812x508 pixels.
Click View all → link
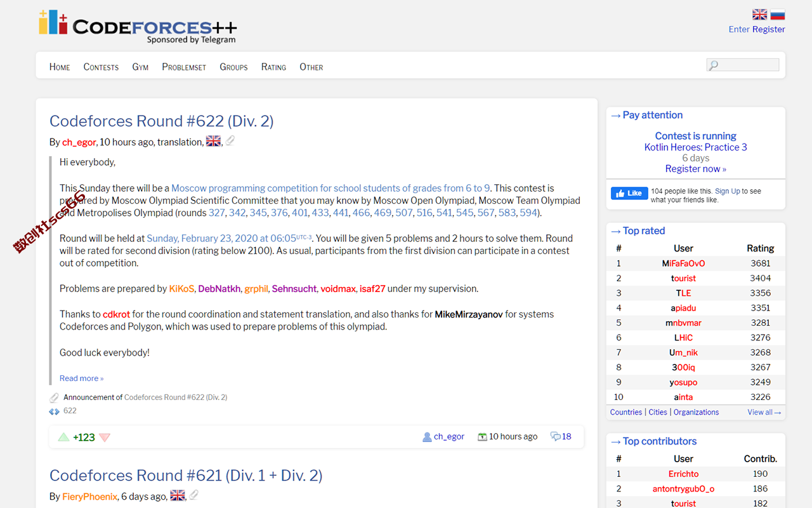pos(764,412)
